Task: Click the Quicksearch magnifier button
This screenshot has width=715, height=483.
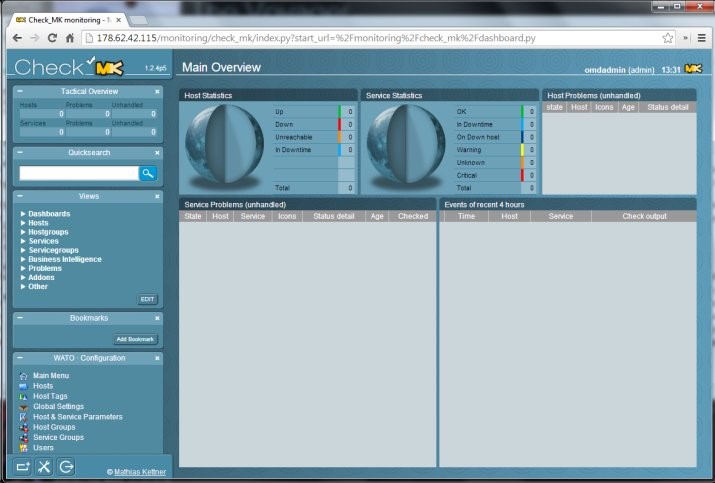Action: 148,173
